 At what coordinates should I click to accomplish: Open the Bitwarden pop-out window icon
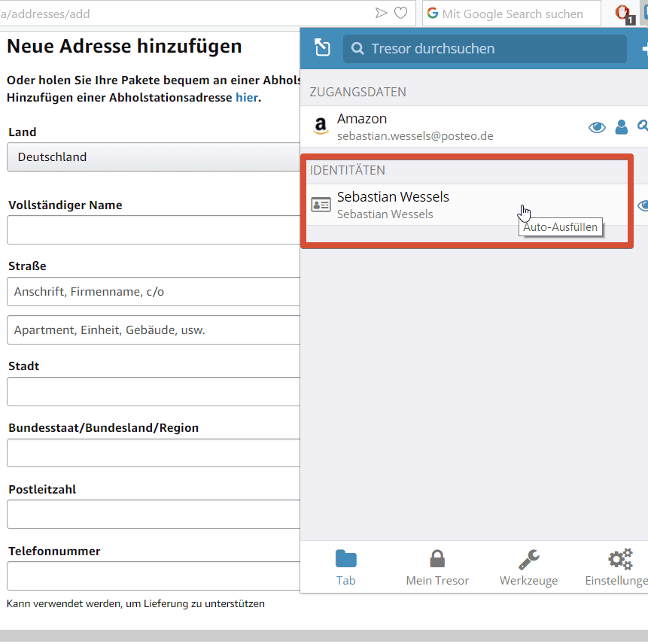(x=322, y=47)
